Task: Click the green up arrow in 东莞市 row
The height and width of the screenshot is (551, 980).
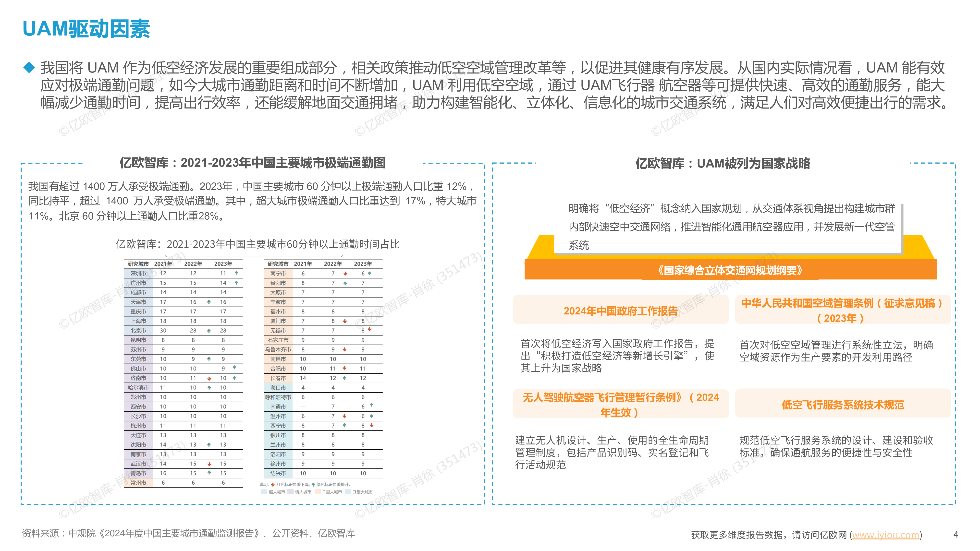Action: 209,359
